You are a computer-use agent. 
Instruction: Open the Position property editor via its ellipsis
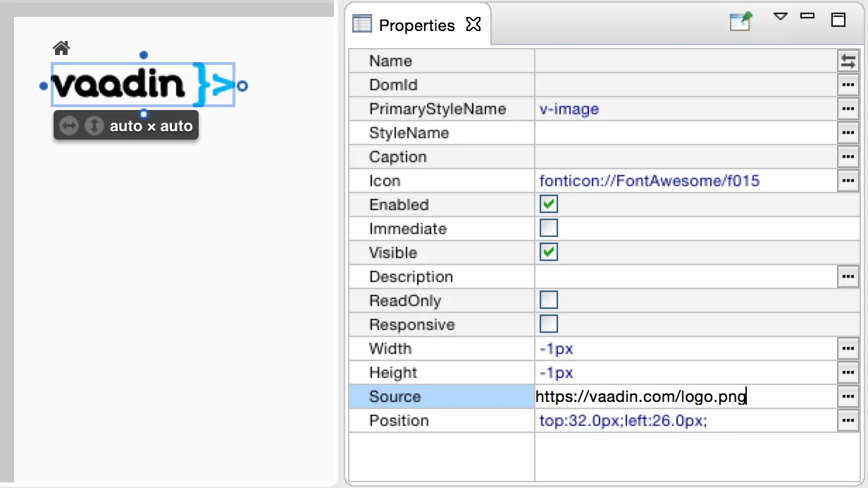[x=848, y=420]
